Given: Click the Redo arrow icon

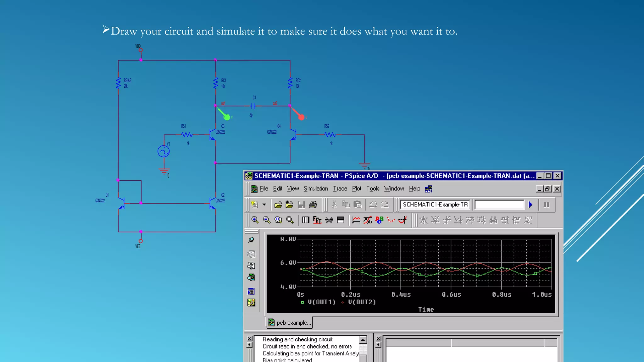Looking at the screenshot, I should click(x=385, y=205).
